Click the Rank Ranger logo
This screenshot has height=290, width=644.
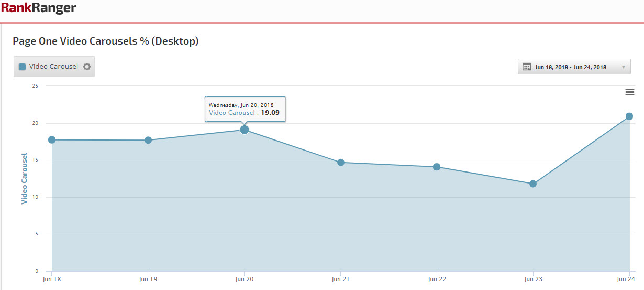[38, 8]
